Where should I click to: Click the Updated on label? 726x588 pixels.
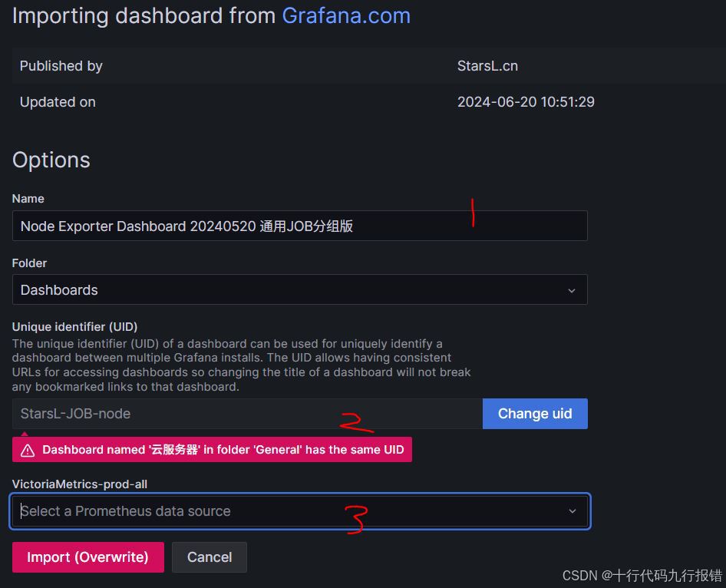58,102
